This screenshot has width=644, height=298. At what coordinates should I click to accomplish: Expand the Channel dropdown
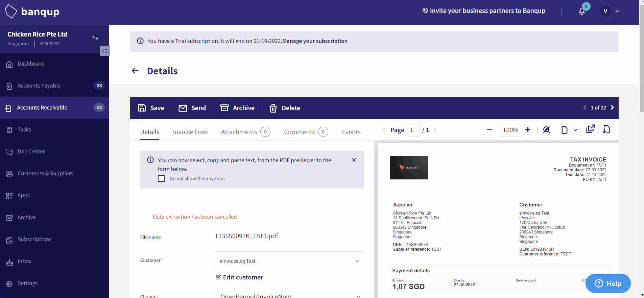(x=358, y=296)
